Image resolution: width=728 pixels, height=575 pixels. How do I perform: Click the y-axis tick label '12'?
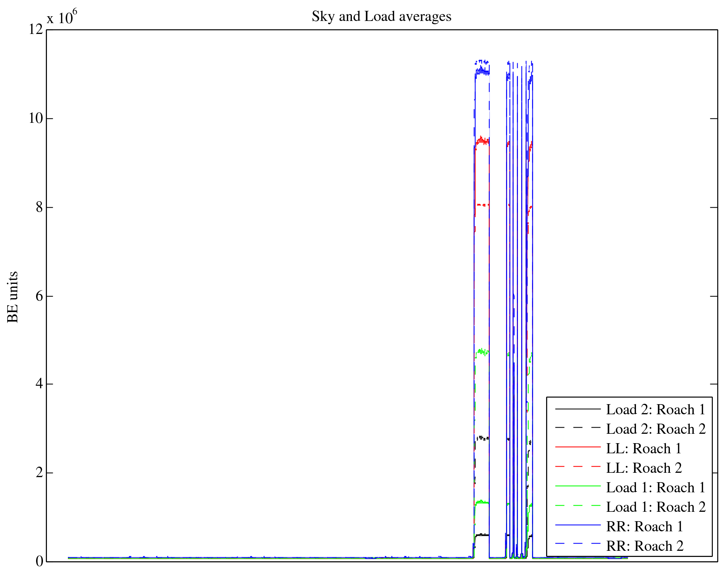(36, 29)
